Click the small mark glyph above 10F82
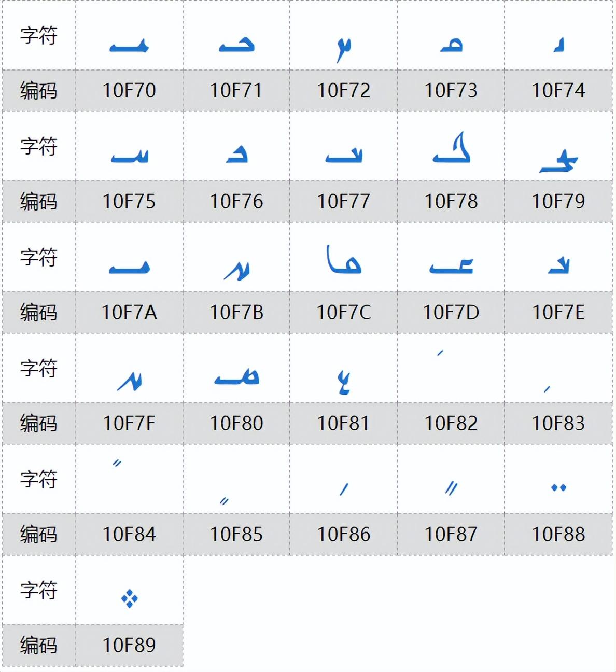616x672 pixels. (x=440, y=353)
